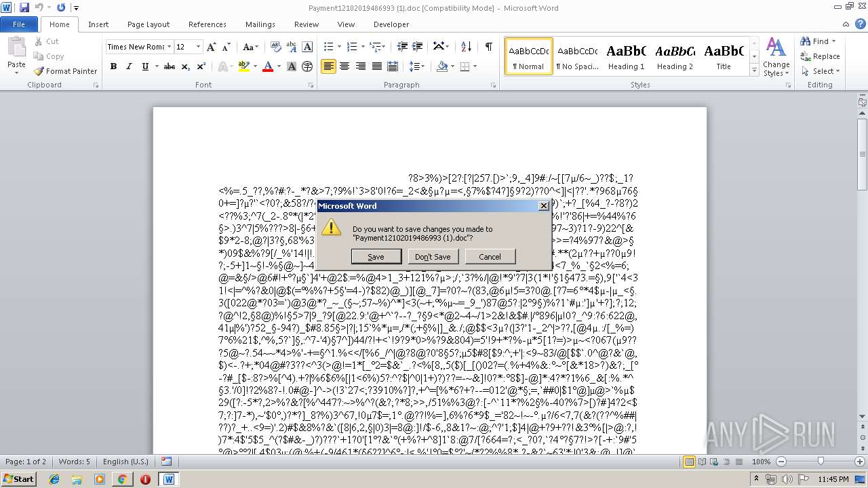This screenshot has width=868, height=488.
Task: Apply the red font color
Action: pos(268,66)
